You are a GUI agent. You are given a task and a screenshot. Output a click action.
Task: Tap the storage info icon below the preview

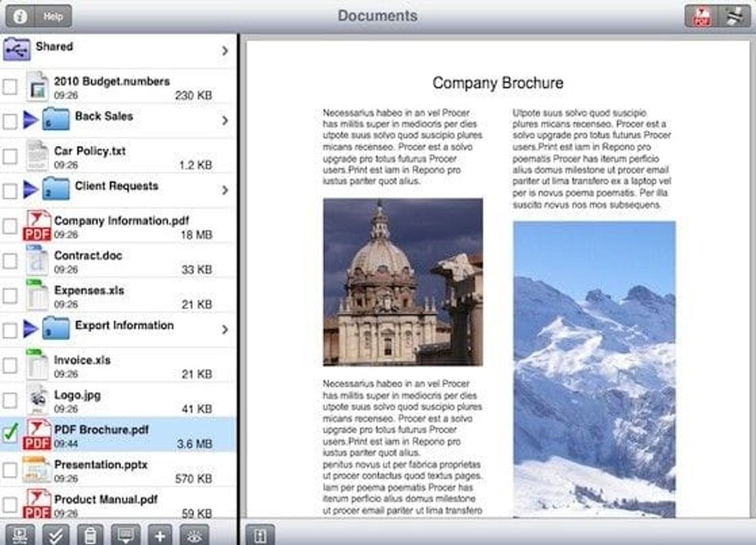point(259,536)
